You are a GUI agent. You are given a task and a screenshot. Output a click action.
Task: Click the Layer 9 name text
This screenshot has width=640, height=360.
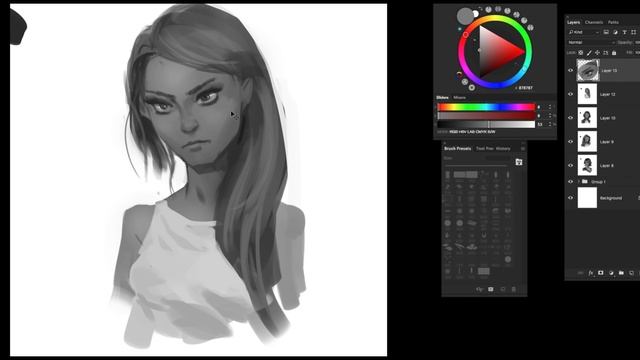point(607,142)
